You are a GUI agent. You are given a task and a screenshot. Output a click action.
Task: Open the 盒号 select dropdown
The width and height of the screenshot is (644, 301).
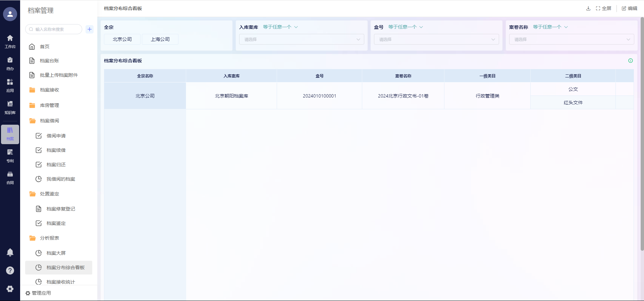point(436,39)
